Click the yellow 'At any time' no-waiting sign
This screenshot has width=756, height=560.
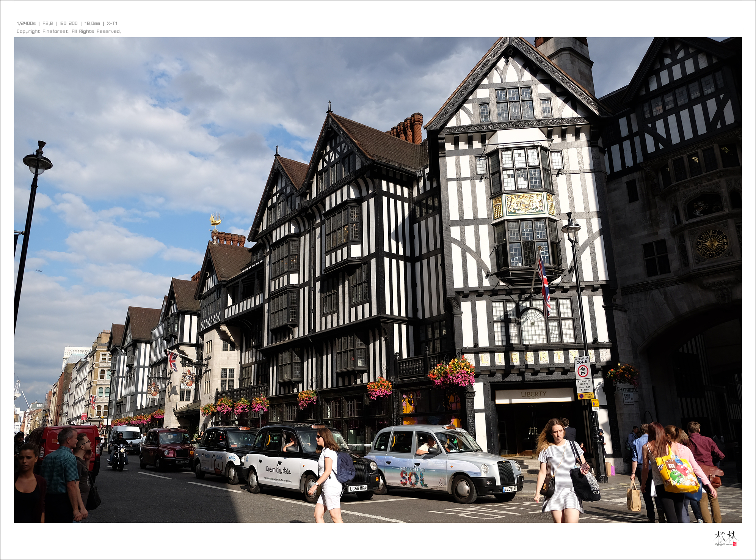pyautogui.click(x=586, y=396)
